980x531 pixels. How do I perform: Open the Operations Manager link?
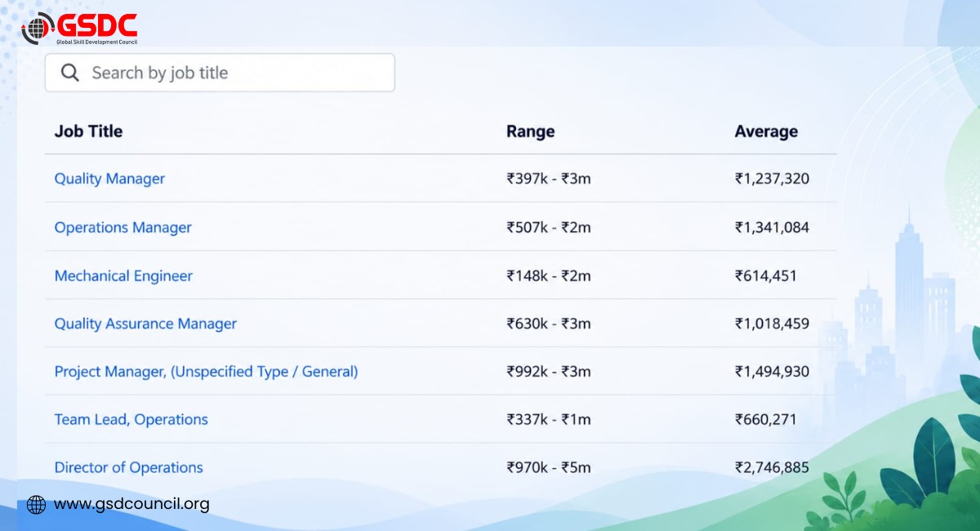[x=122, y=227]
